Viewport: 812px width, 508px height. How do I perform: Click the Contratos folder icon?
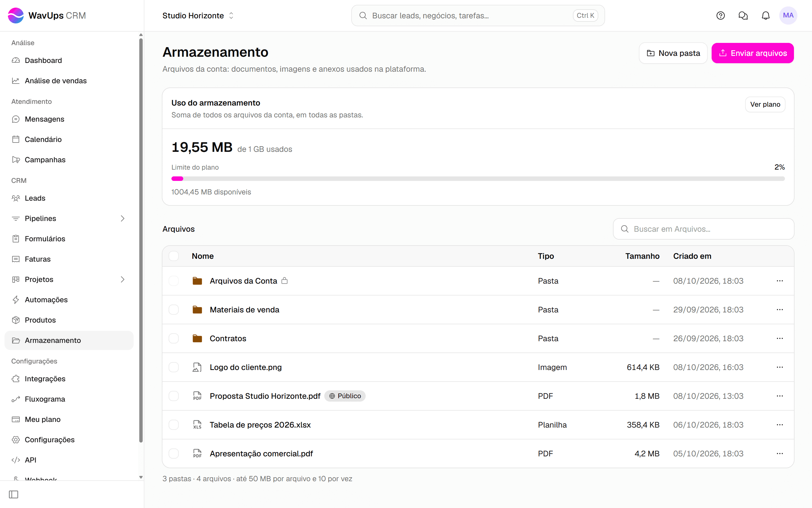click(197, 338)
